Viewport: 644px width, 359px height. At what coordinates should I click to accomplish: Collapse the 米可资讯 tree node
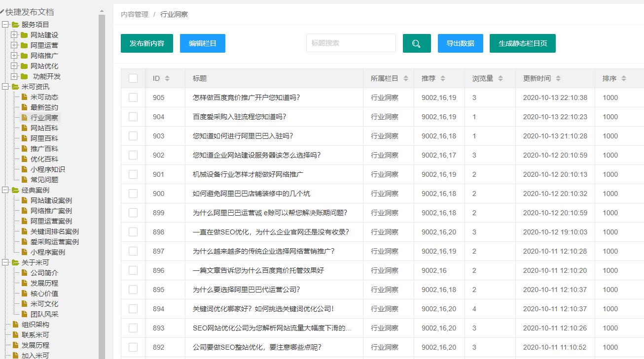[x=5, y=86]
